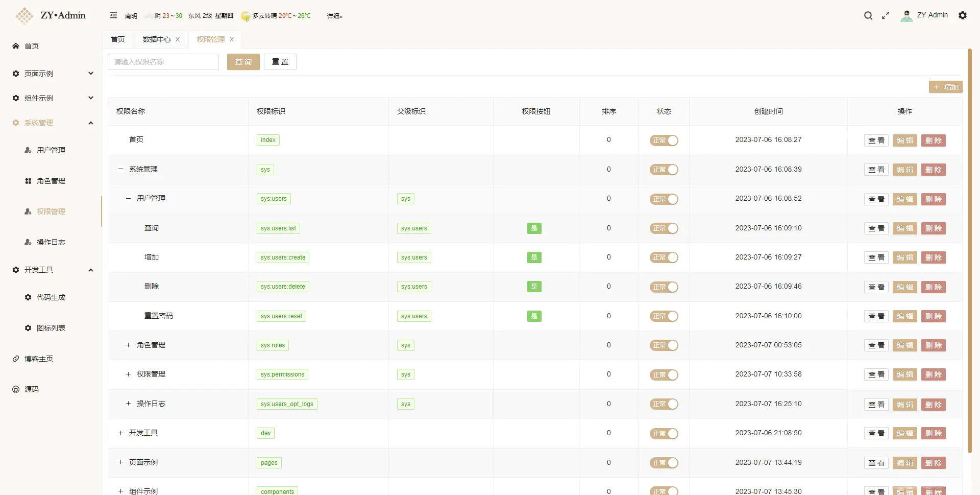Open 角色管理 in the sidebar
Image resolution: width=980 pixels, height=495 pixels.
51,181
